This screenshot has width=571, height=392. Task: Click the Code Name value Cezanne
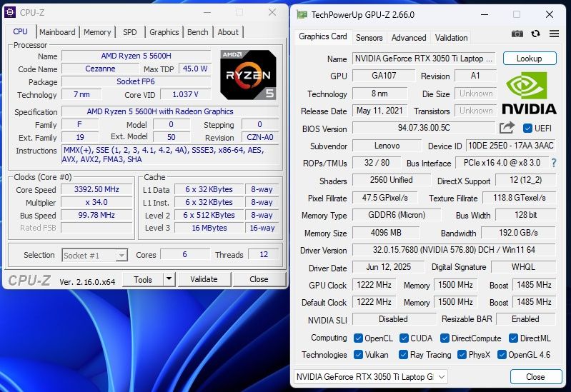point(100,69)
